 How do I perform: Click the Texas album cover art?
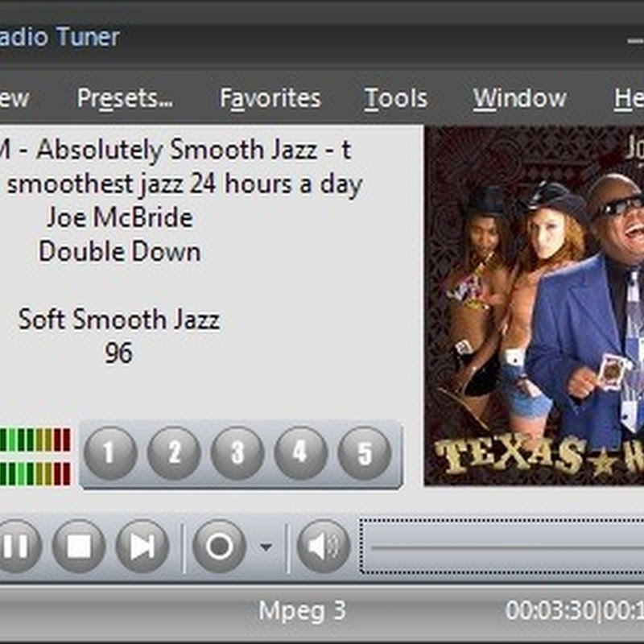[x=535, y=306]
